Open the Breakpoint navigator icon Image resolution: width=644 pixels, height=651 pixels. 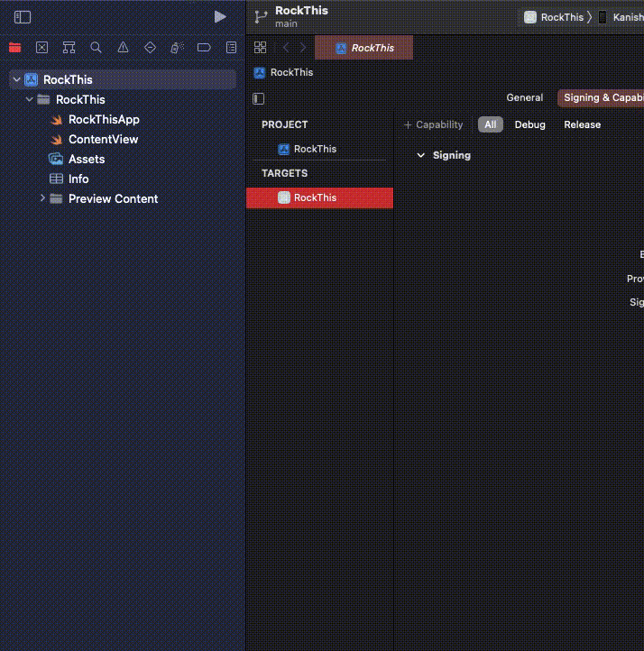pos(204,48)
